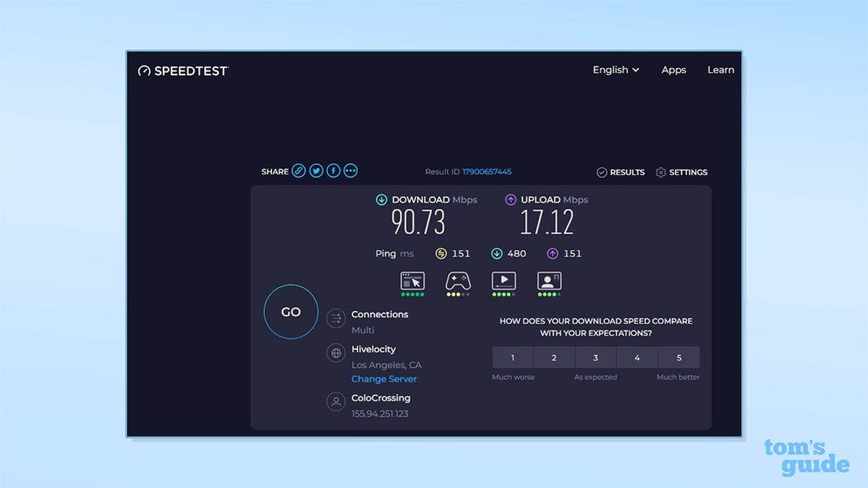Rate your download speed 3 As expected
868x488 pixels.
click(595, 357)
